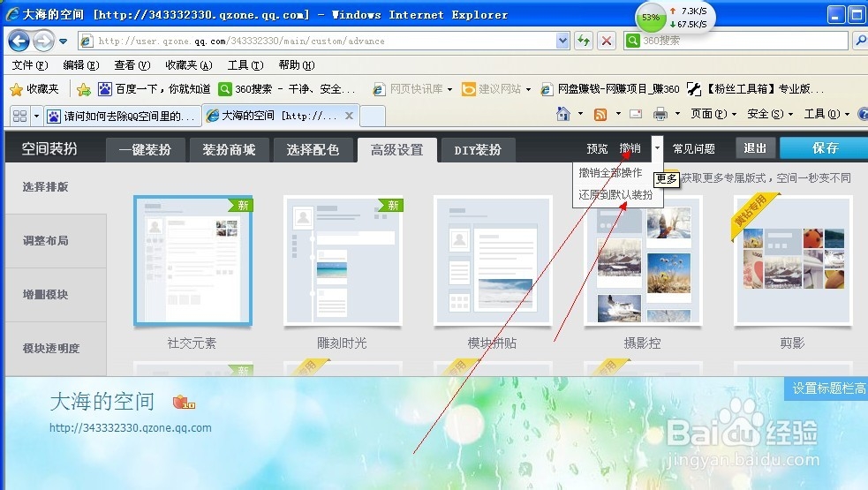Click the browser Back arrow button

click(x=19, y=41)
